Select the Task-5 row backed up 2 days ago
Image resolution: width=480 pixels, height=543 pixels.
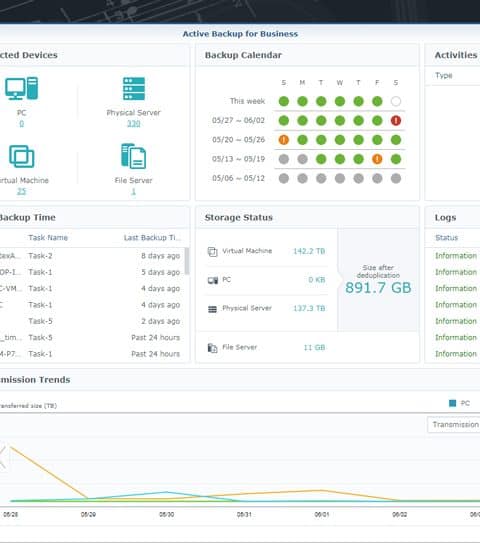[x=92, y=321]
